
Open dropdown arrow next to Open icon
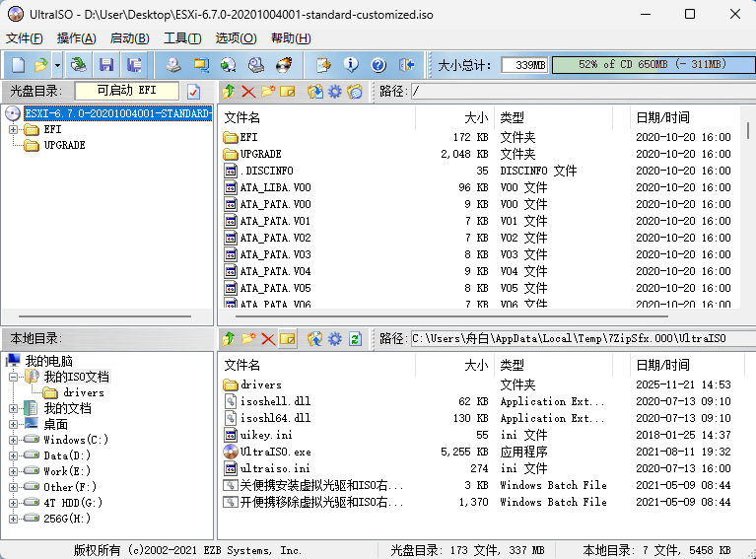click(x=57, y=65)
